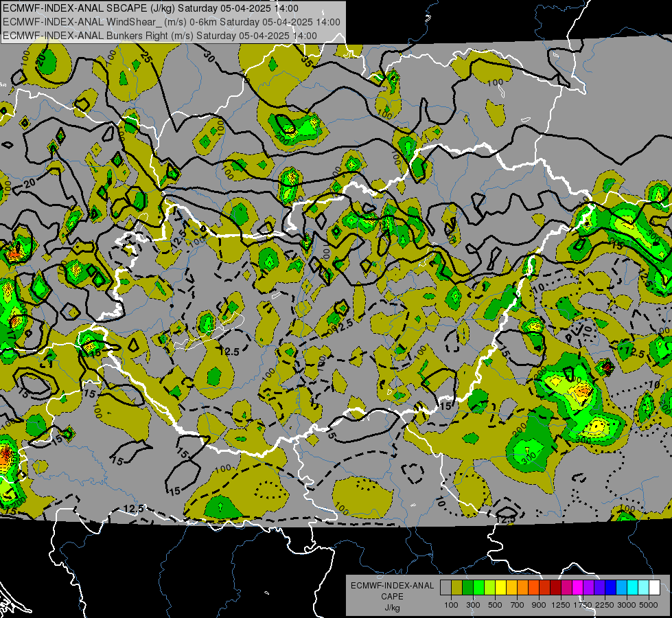Image resolution: width=672 pixels, height=618 pixels.
Task: Click the 3000 value under the color scale
Action: 627,605
